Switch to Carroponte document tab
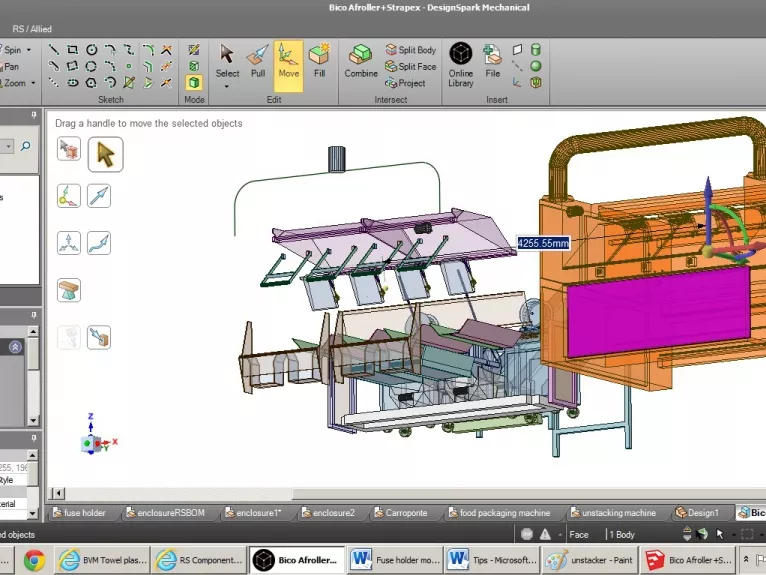Image resolution: width=766 pixels, height=575 pixels. [401, 513]
